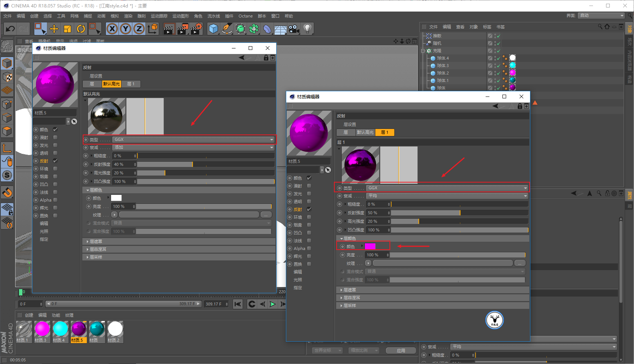The height and width of the screenshot is (364, 634).
Task: Select the Move tool icon
Action: pos(54,29)
